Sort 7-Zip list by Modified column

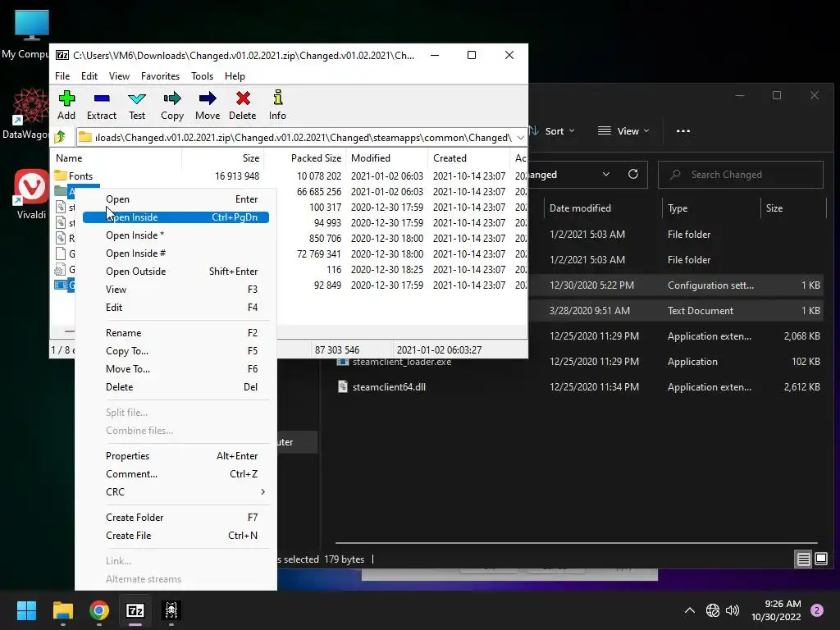387,158
